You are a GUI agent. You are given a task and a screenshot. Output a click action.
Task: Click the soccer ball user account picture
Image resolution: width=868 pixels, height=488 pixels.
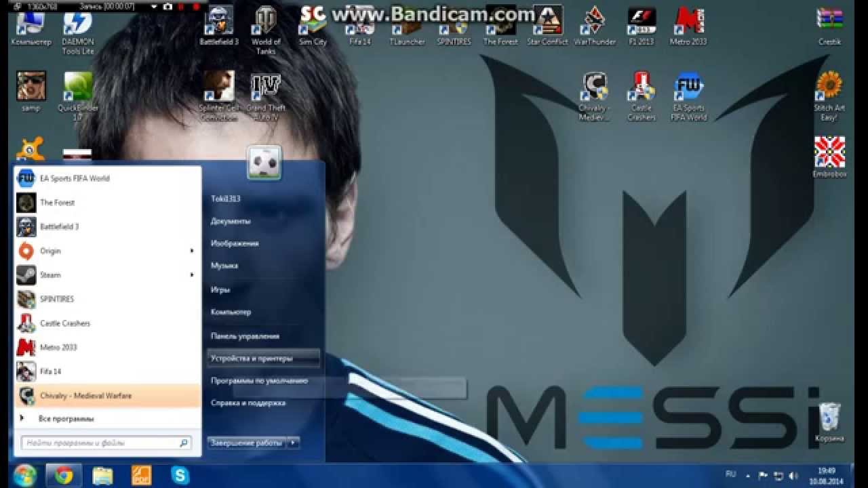tap(264, 163)
